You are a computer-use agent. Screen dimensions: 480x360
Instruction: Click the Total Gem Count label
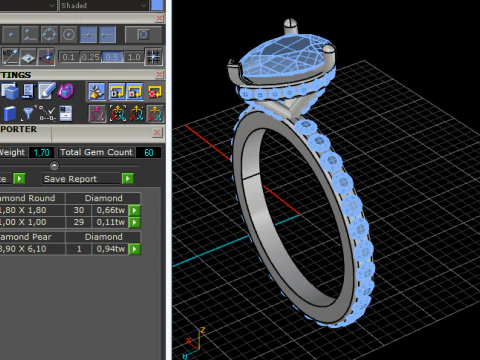pos(96,152)
